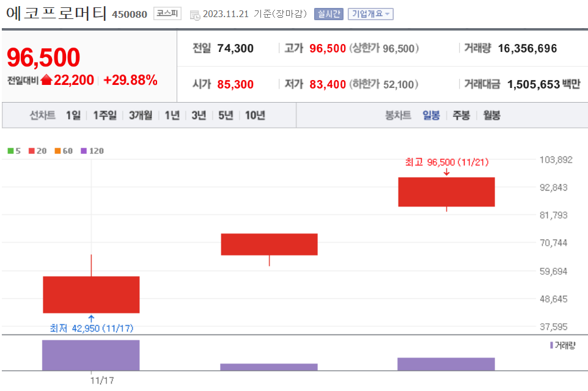Click the orange 60-day moving average swatch
588x391 pixels.
pyautogui.click(x=57, y=151)
